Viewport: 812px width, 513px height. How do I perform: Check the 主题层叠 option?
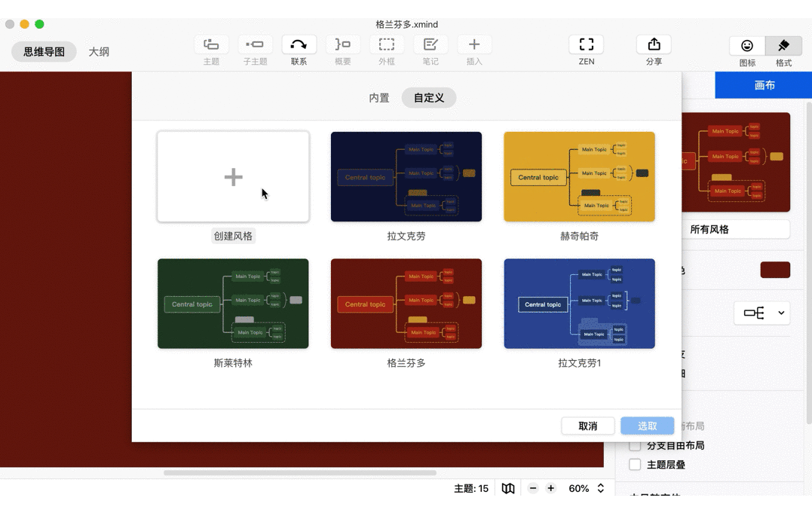(634, 465)
